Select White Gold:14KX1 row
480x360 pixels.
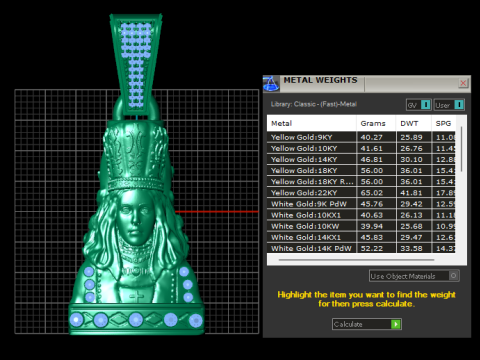(361, 237)
